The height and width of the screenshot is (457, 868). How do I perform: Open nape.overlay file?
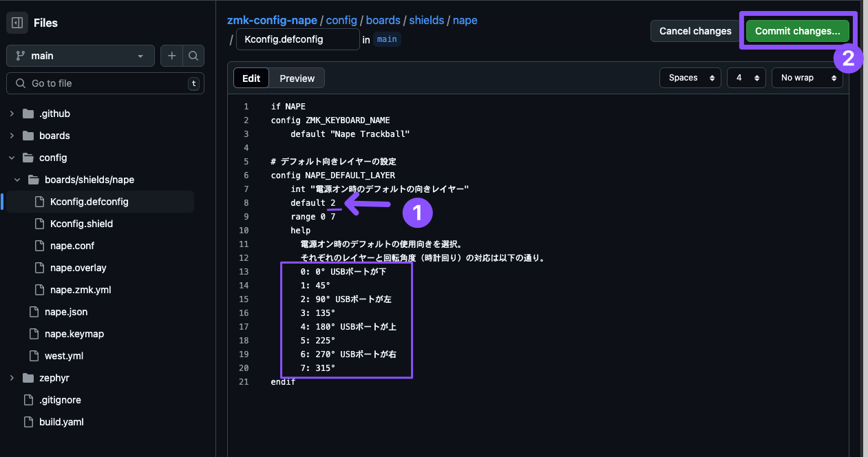pos(78,268)
